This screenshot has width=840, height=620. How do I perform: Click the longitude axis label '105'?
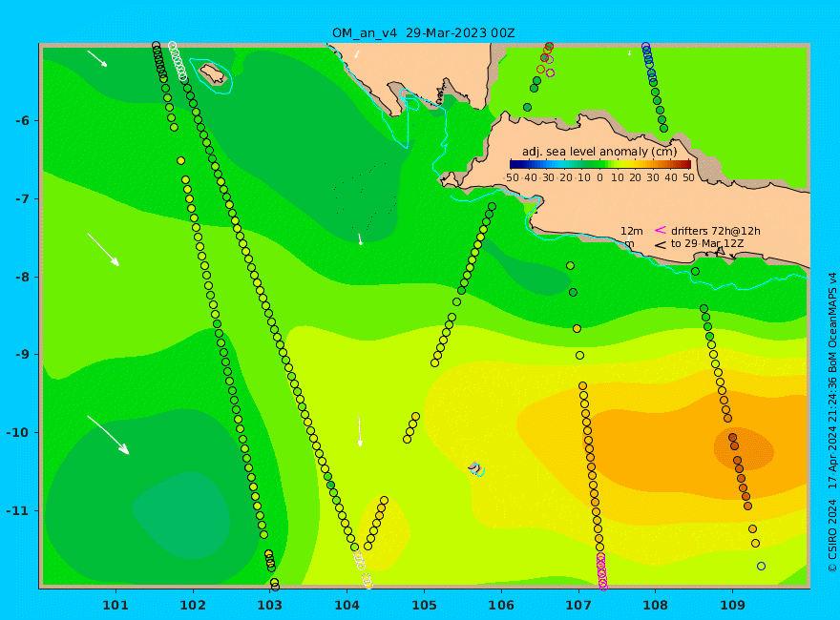click(x=424, y=606)
